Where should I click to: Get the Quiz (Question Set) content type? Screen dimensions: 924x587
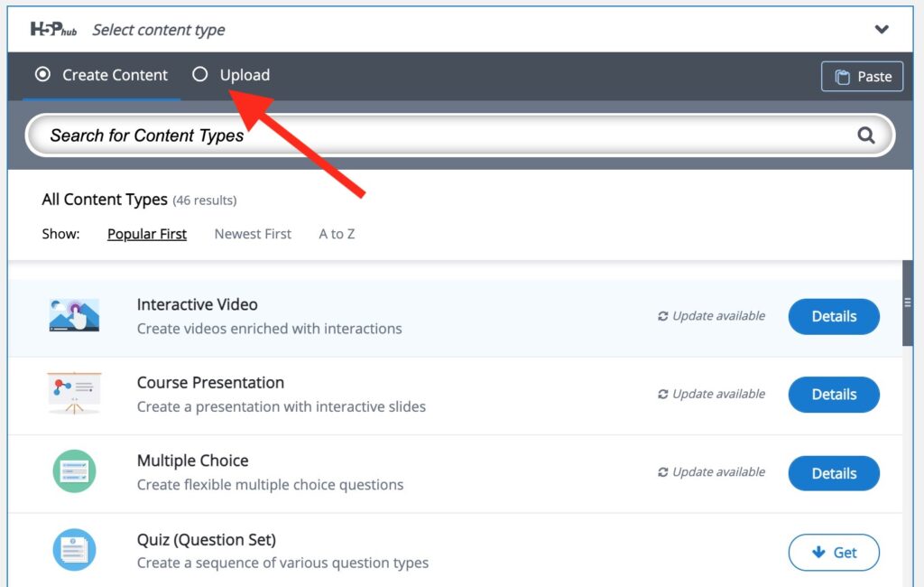click(x=833, y=552)
